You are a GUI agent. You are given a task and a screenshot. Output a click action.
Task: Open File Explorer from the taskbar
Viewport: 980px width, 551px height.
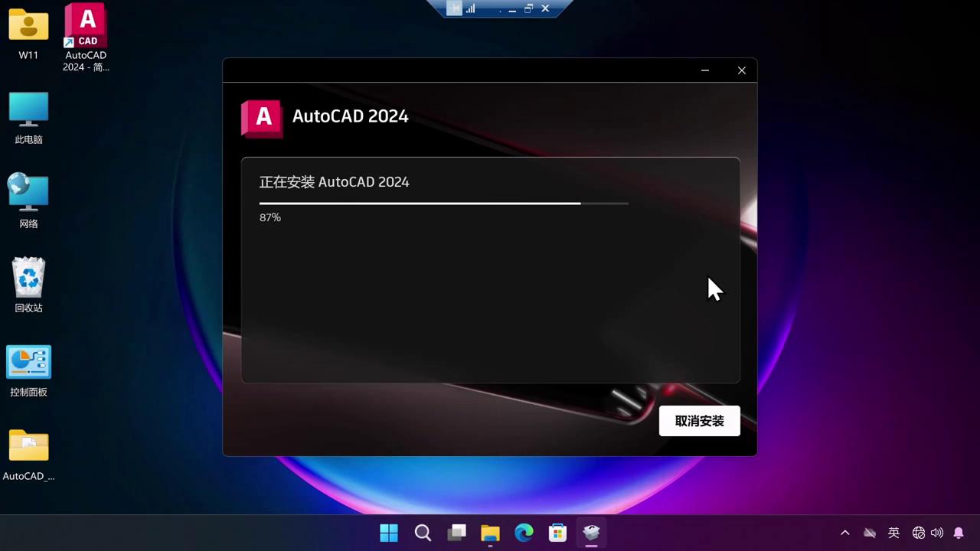(x=490, y=532)
